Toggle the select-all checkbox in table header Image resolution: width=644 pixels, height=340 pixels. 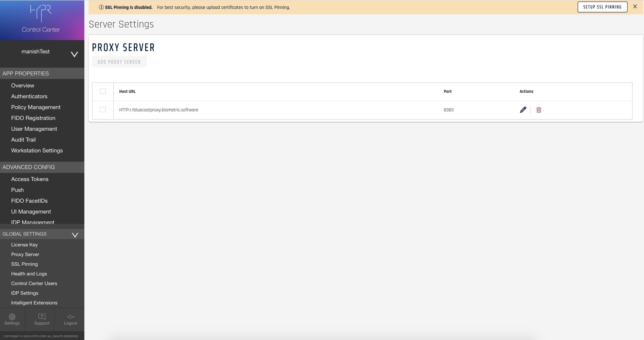tap(103, 91)
